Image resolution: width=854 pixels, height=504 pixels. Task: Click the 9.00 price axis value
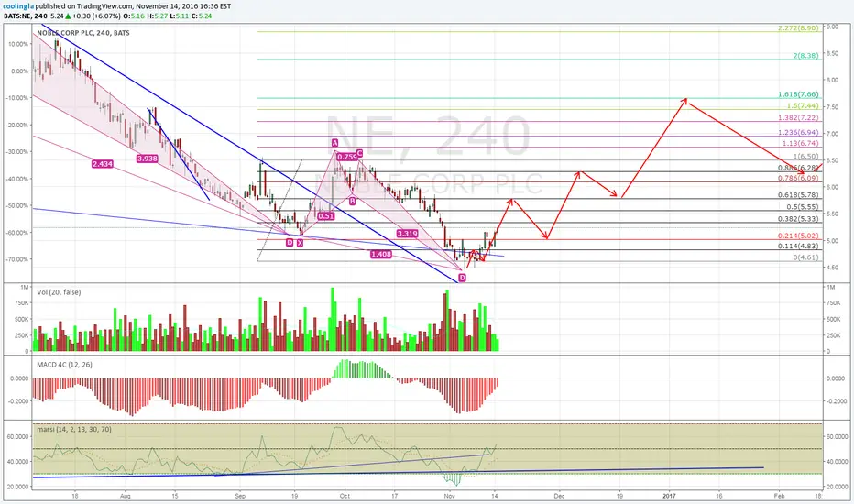click(832, 27)
